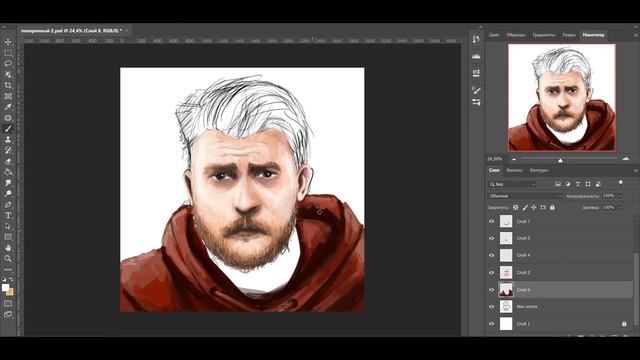The width and height of the screenshot is (640, 360).
Task: Lock transparent pixels of layer
Action: click(516, 207)
